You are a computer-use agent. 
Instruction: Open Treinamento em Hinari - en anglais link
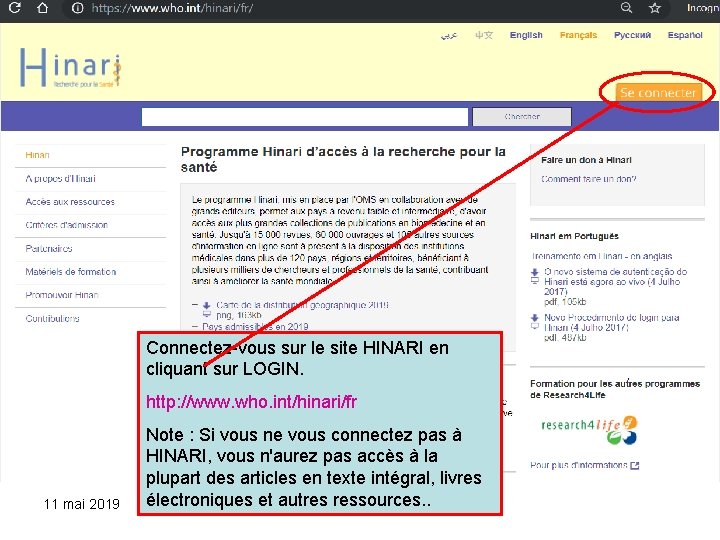tap(602, 256)
